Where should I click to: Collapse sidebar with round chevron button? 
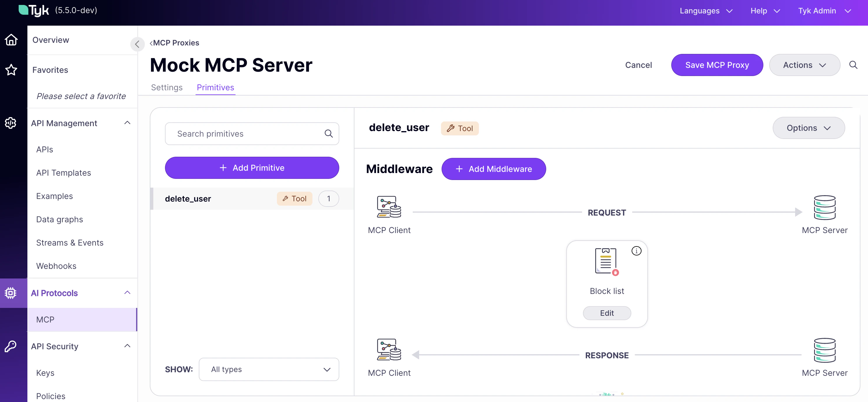pyautogui.click(x=137, y=44)
